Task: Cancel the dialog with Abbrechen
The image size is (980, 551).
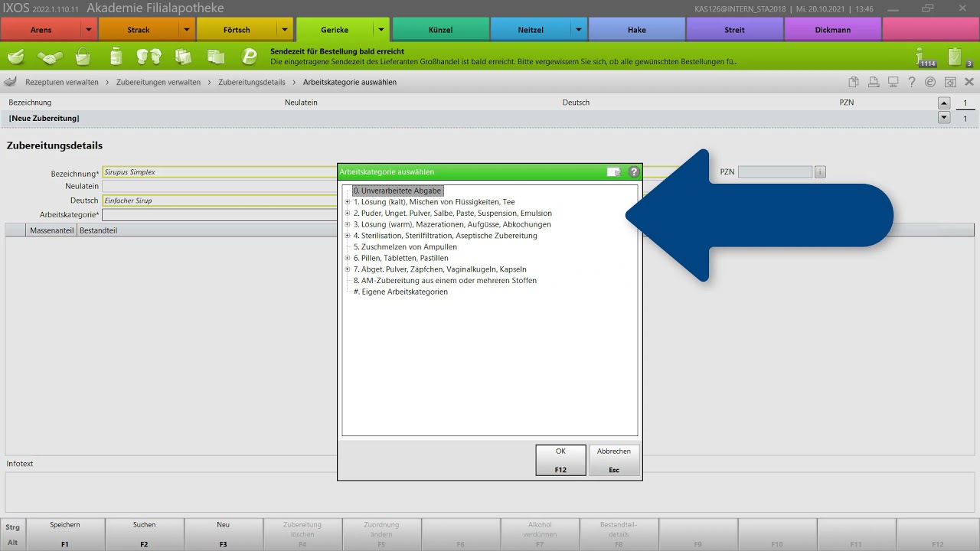Action: (614, 461)
